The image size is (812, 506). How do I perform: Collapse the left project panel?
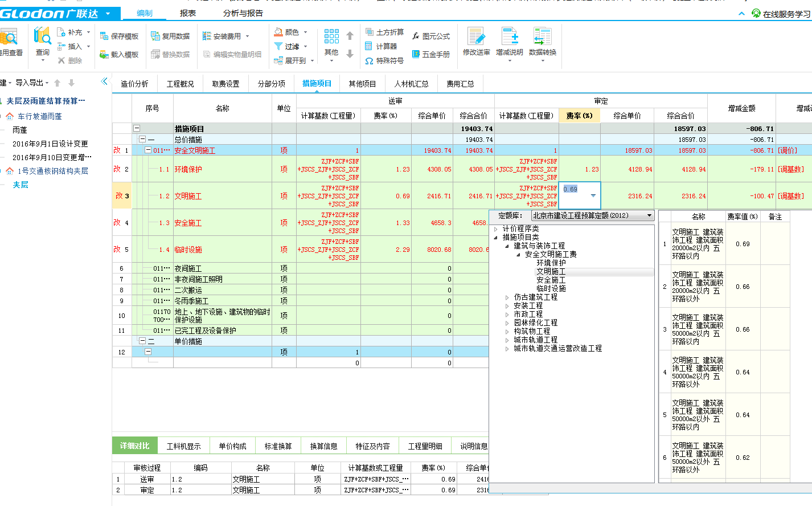tap(104, 82)
